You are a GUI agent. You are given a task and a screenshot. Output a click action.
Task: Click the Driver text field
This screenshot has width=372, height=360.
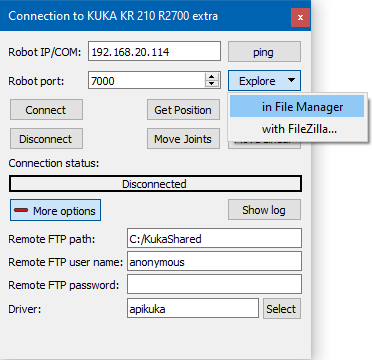tap(193, 308)
